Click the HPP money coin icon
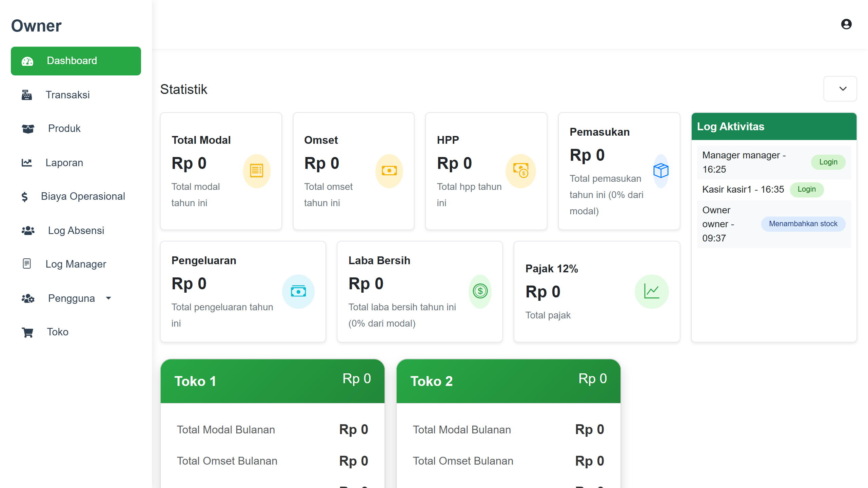The height and width of the screenshot is (488, 868). pyautogui.click(x=520, y=171)
